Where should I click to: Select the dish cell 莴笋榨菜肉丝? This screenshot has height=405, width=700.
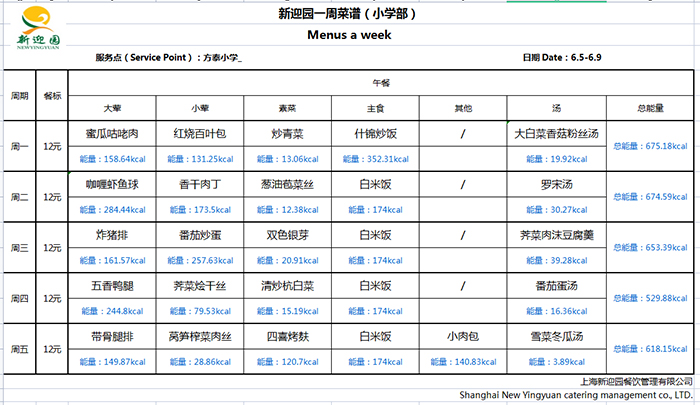click(200, 336)
